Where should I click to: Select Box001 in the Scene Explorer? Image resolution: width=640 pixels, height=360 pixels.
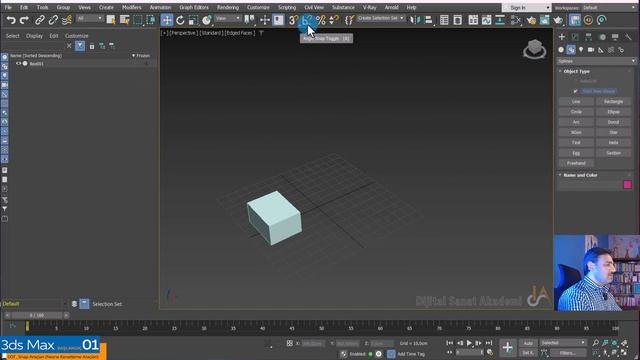pyautogui.click(x=36, y=64)
